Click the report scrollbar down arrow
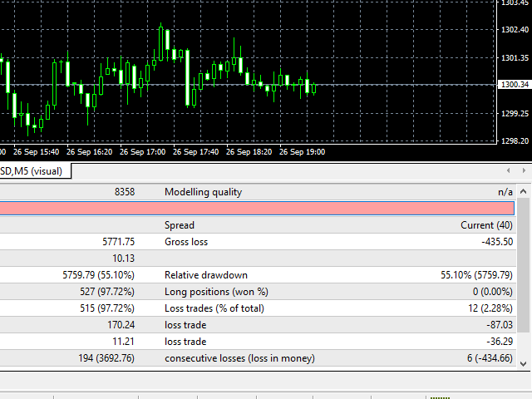Image resolution: width=532 pixels, height=399 pixels. (523, 364)
